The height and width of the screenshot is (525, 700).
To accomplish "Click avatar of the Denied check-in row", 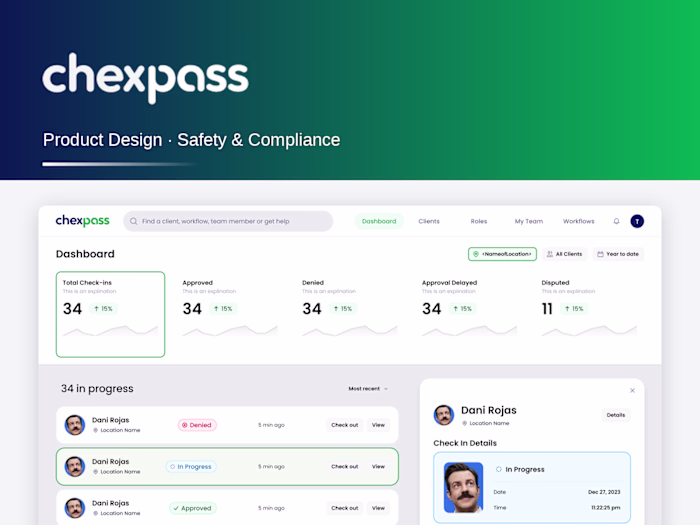I will coord(75,425).
